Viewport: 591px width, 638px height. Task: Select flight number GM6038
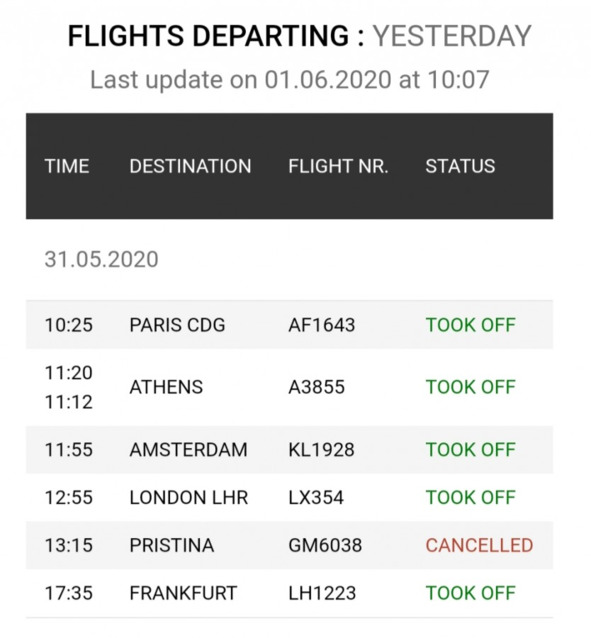pyautogui.click(x=325, y=545)
